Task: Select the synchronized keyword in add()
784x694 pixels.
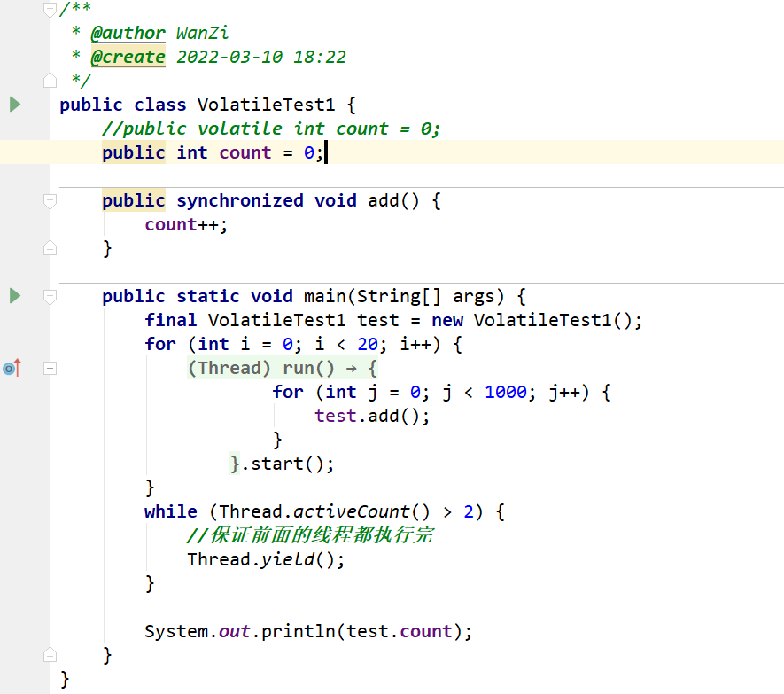Action: (239, 200)
